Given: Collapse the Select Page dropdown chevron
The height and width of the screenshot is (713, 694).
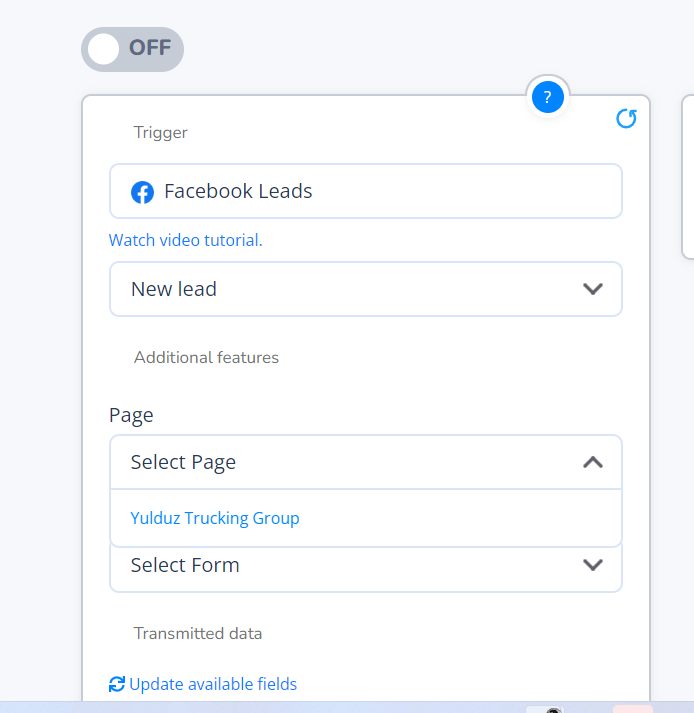Looking at the screenshot, I should click(x=592, y=462).
